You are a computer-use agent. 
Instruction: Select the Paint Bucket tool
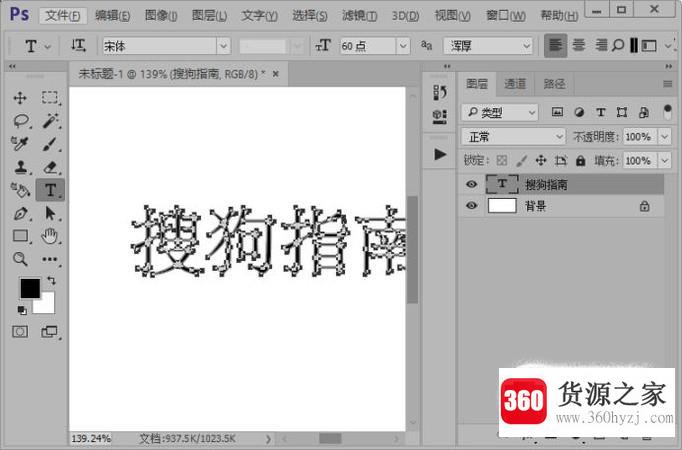[20, 190]
